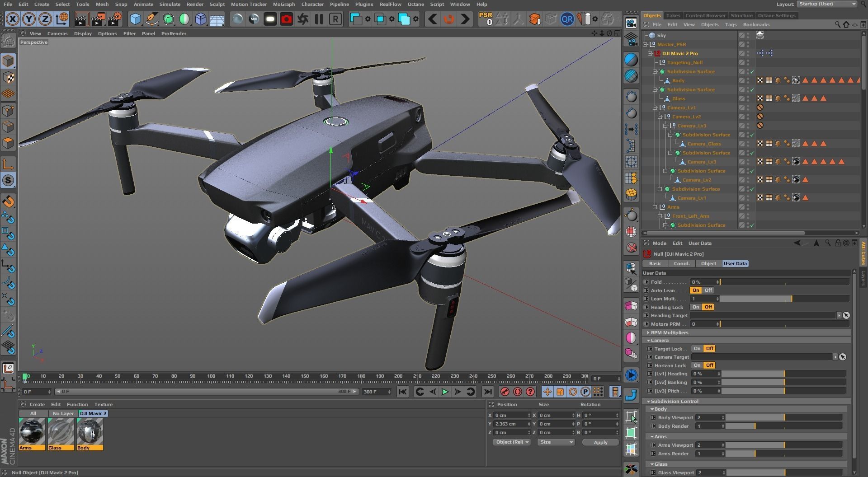Image resolution: width=868 pixels, height=477 pixels.
Task: Adjust the Fold percentage slider
Action: point(785,282)
